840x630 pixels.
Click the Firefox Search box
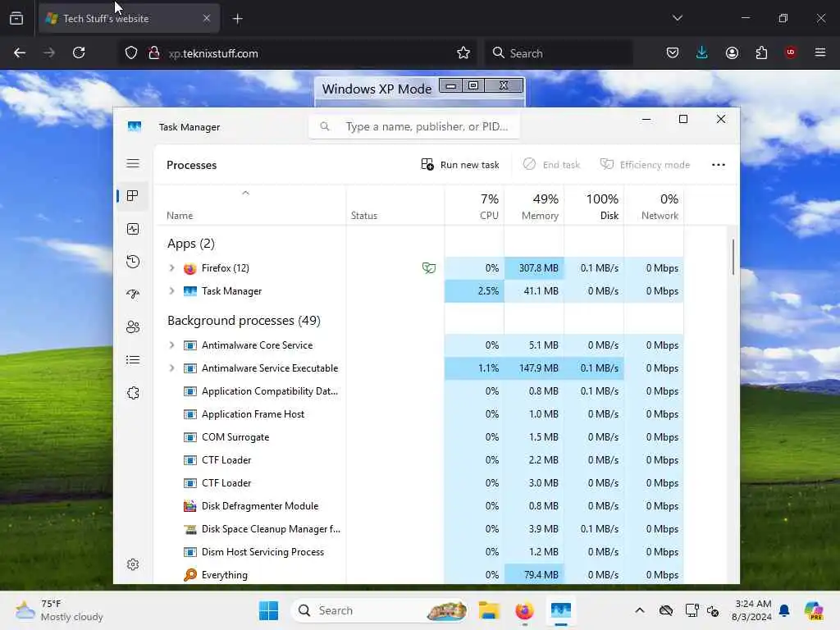pos(559,53)
